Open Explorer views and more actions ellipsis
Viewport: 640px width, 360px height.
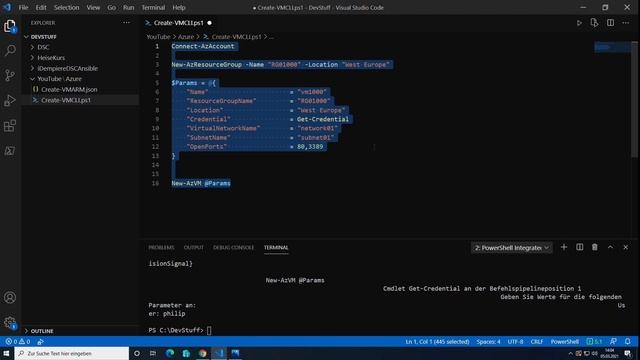click(x=126, y=23)
